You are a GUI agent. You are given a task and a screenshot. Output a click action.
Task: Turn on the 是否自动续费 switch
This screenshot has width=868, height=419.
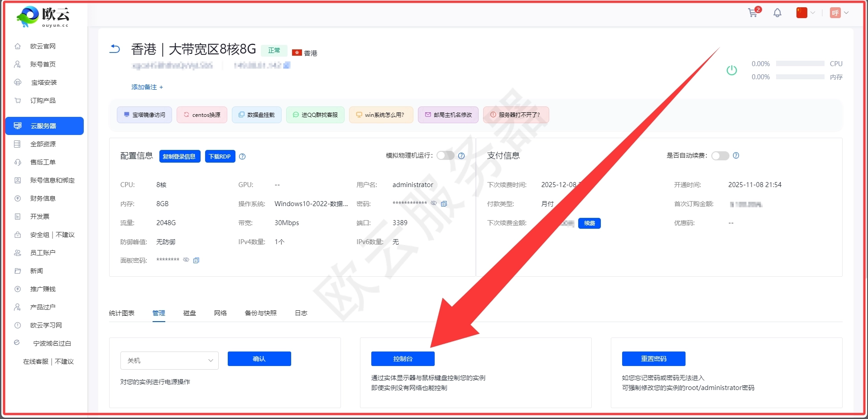coord(719,156)
